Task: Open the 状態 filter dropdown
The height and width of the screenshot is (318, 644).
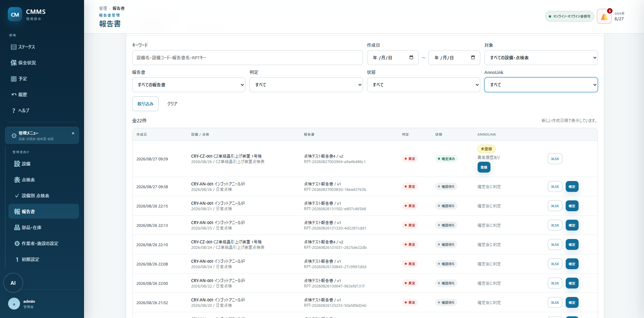Action: pyautogui.click(x=424, y=85)
